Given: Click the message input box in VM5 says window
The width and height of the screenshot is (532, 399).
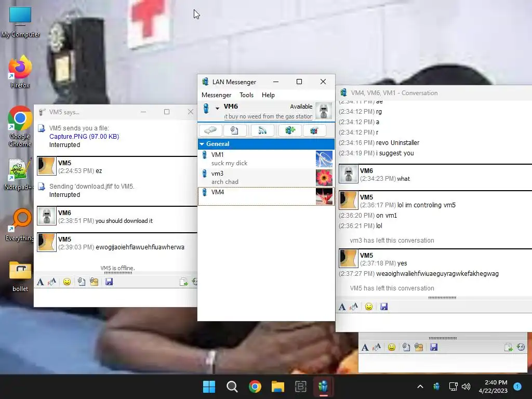Looking at the screenshot, I should click(115, 297).
